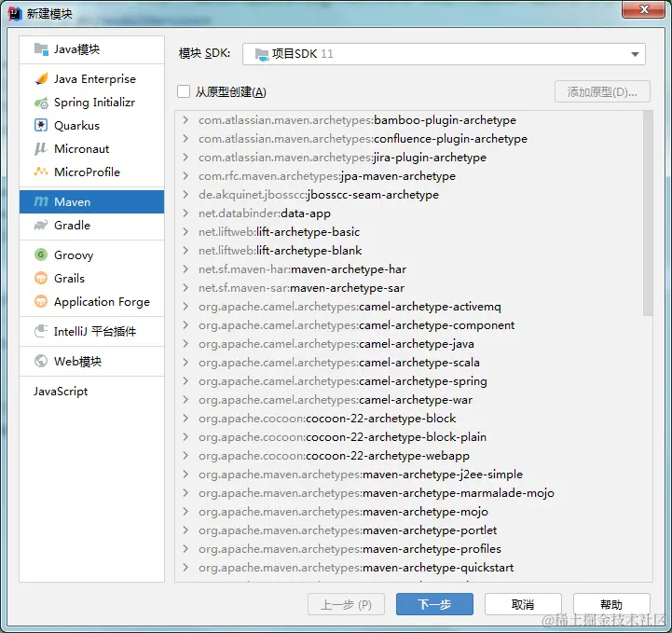Screen dimensions: 672x633
Task: Close the 新建模块 dialog
Action: [643, 9]
